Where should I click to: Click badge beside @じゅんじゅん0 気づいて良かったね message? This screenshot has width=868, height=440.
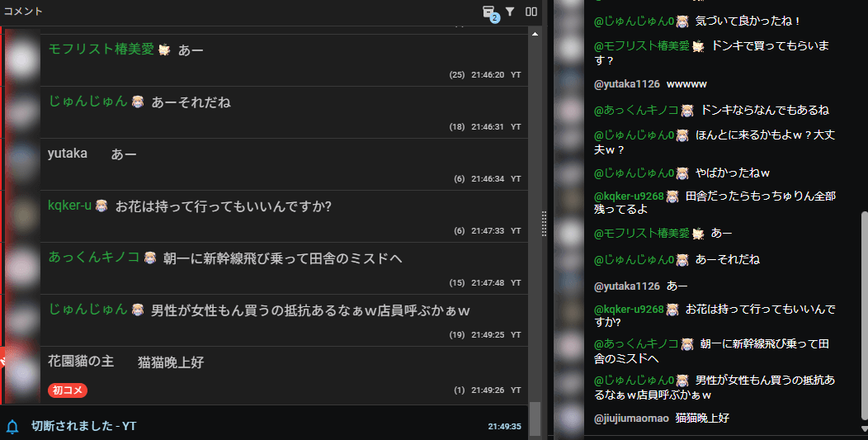click(682, 21)
